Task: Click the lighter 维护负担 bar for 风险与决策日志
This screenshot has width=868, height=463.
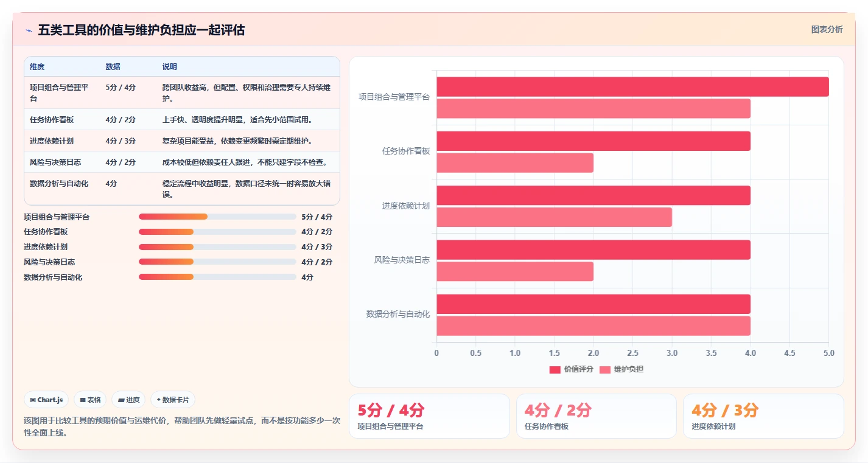Action: 515,271
